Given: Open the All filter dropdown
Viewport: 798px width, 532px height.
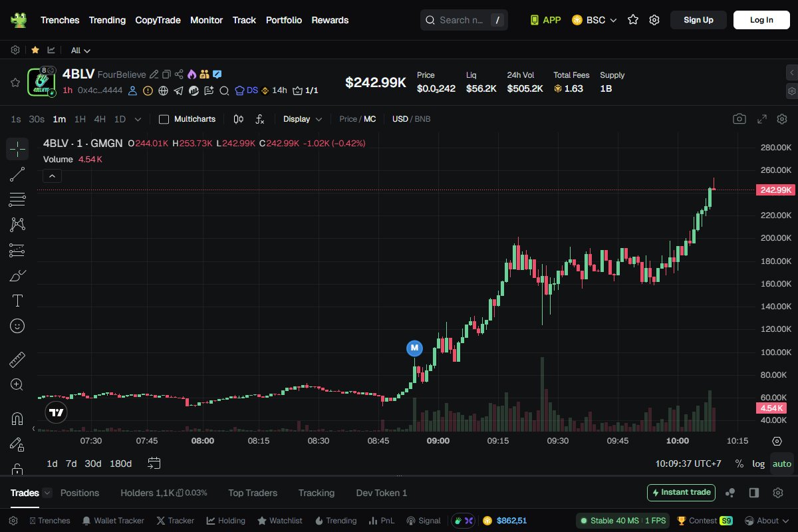Looking at the screenshot, I should click(80, 50).
